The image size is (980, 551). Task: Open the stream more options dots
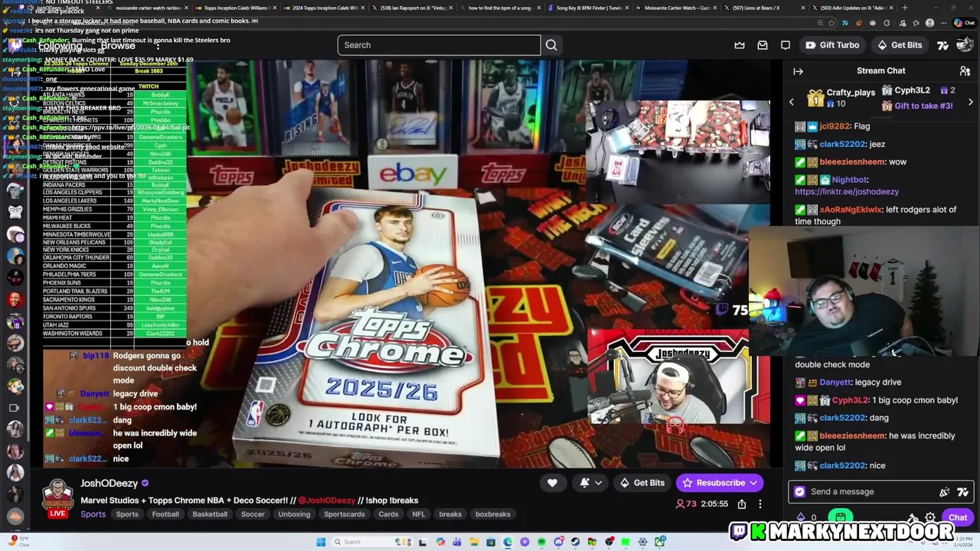tap(759, 504)
